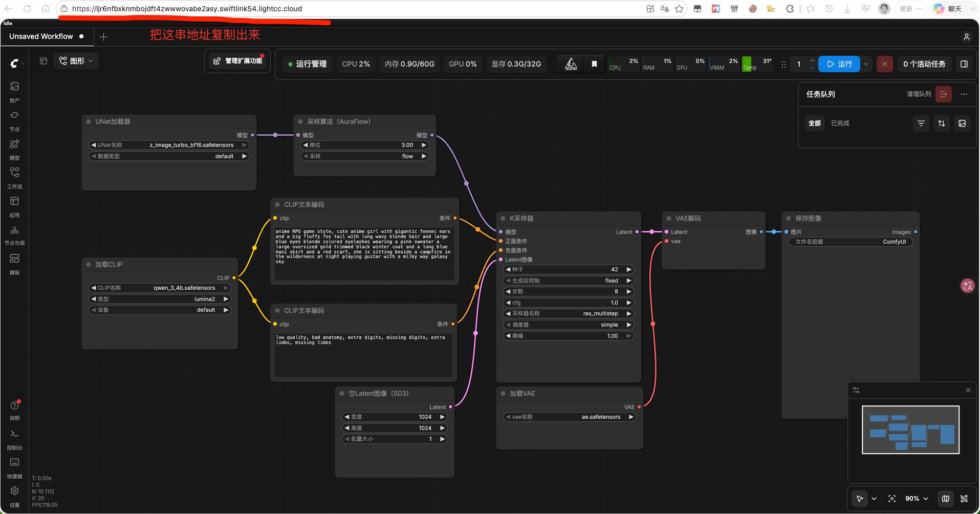Toggle the minimap map button
Image resolution: width=980 pixels, height=514 pixels.
pos(946,499)
